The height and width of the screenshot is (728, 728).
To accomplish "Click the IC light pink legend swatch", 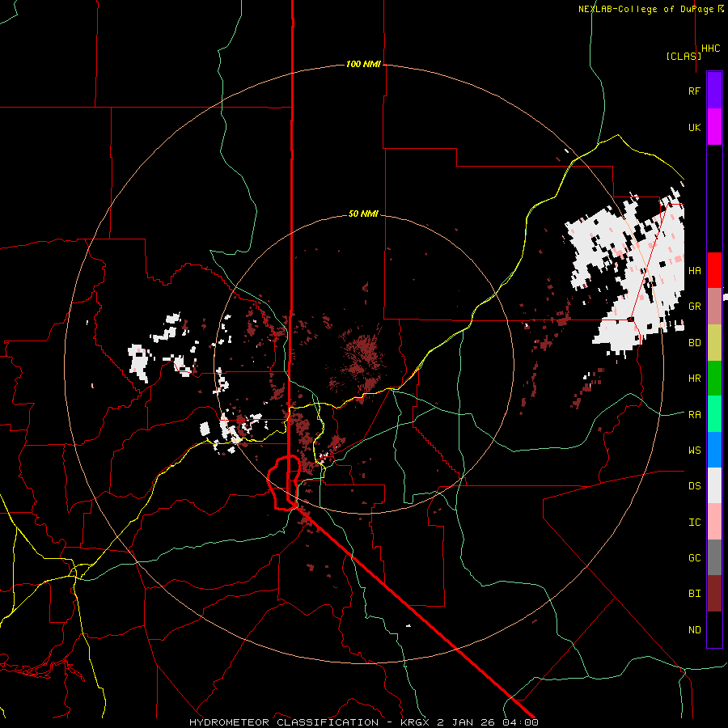I will [714, 522].
